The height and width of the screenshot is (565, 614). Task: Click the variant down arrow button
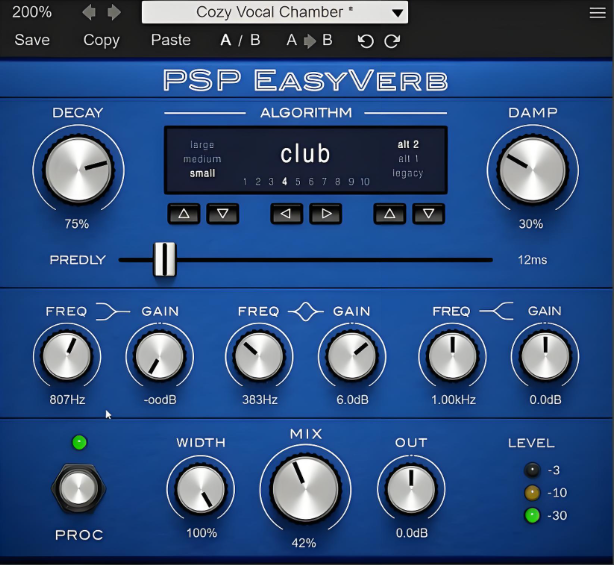point(428,214)
